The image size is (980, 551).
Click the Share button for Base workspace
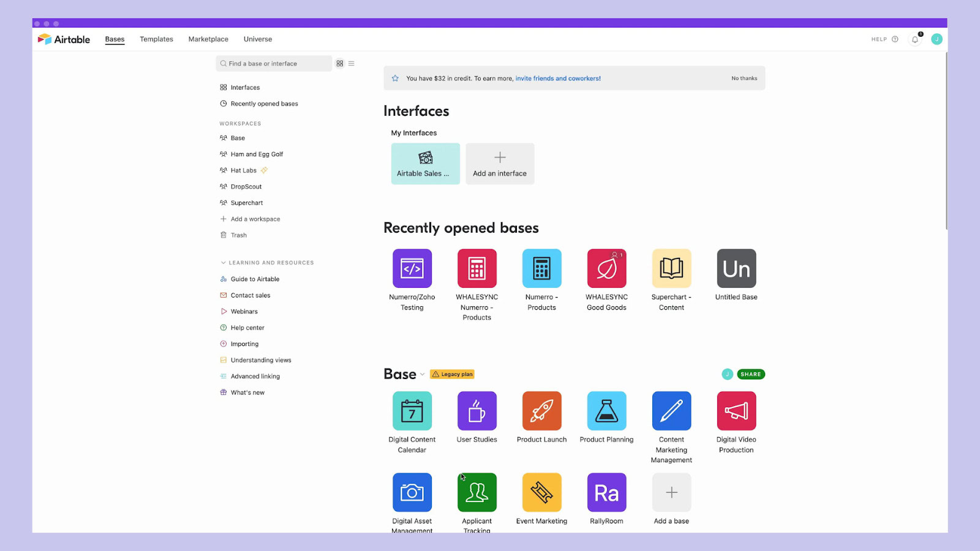pos(750,375)
